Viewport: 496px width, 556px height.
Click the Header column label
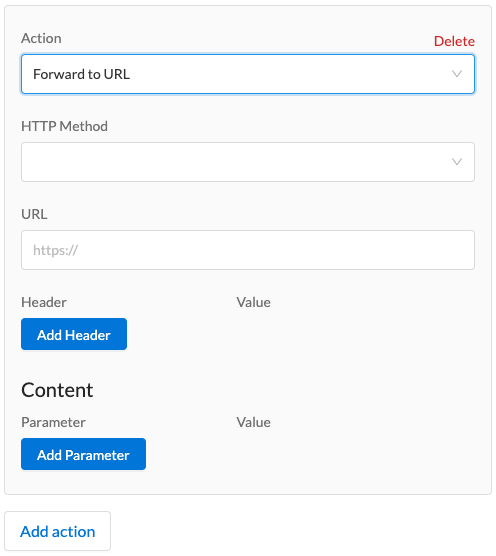tap(44, 302)
